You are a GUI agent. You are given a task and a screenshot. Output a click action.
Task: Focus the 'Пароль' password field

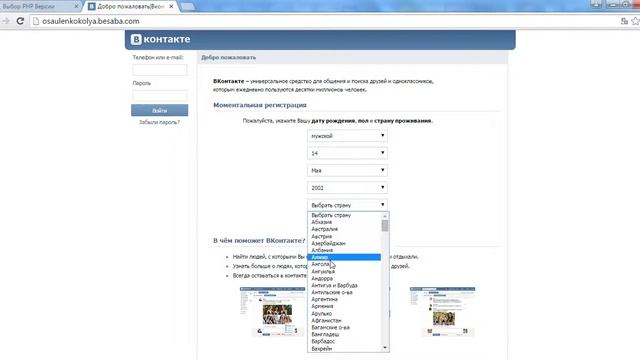pos(160,96)
